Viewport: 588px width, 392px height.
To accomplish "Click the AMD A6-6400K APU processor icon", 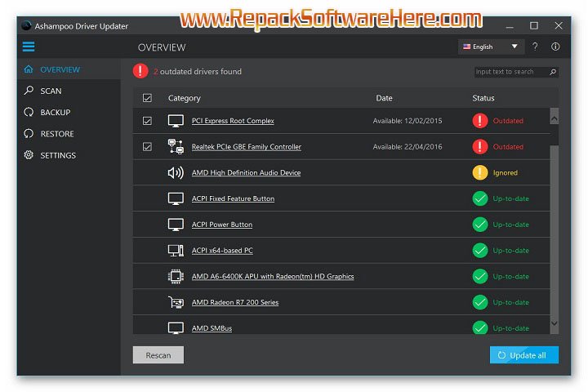I will (176, 277).
